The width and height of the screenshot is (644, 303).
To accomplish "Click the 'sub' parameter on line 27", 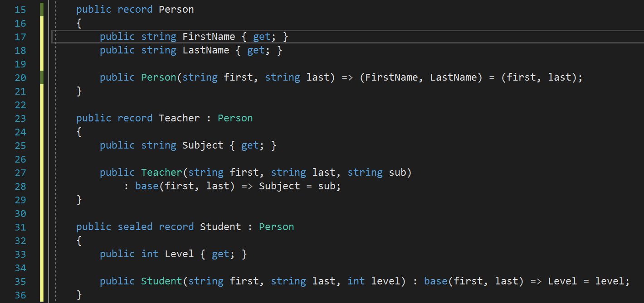I will point(397,173).
